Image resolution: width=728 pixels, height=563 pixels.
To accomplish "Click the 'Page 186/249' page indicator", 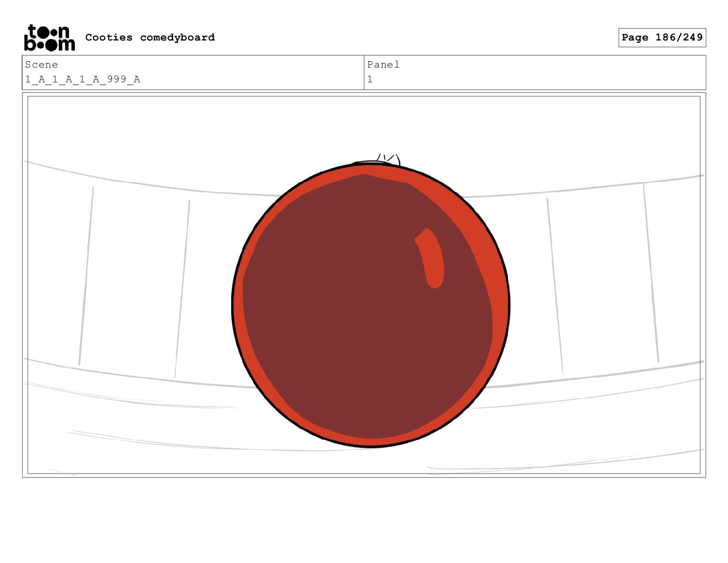I will [x=662, y=38].
